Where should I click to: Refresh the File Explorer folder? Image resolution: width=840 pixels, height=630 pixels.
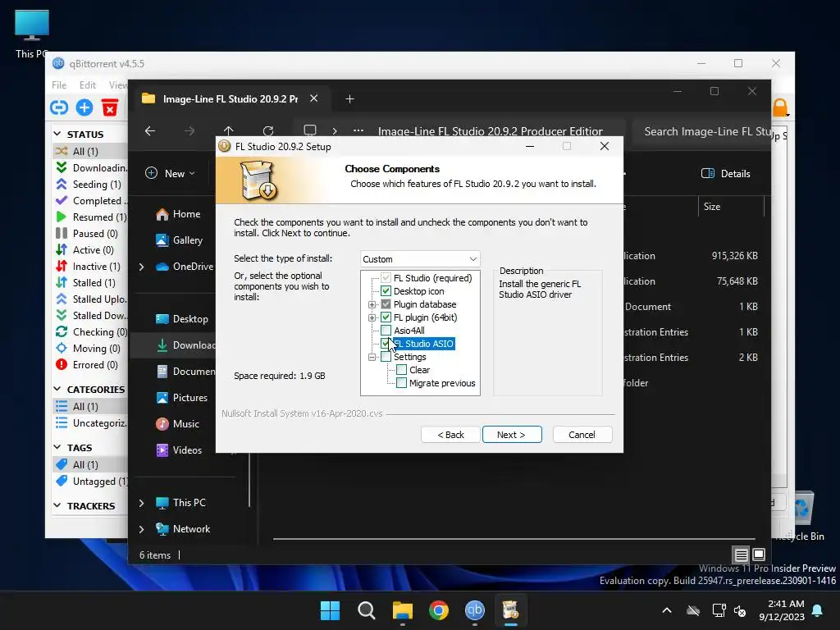tap(268, 131)
